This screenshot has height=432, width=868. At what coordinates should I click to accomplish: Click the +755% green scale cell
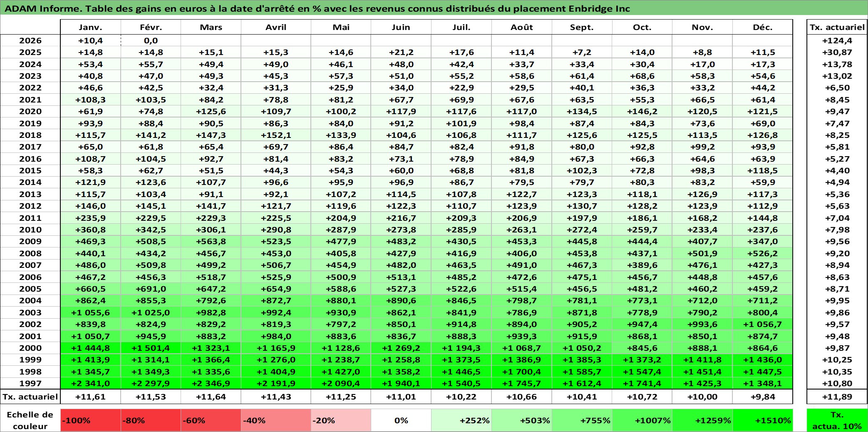582,420
